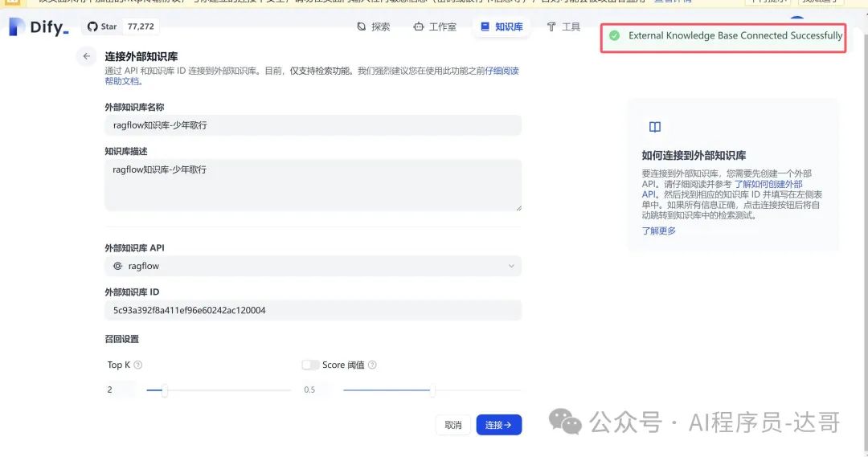Click the book icon in help panel
This screenshot has height=457, width=868.
click(655, 127)
